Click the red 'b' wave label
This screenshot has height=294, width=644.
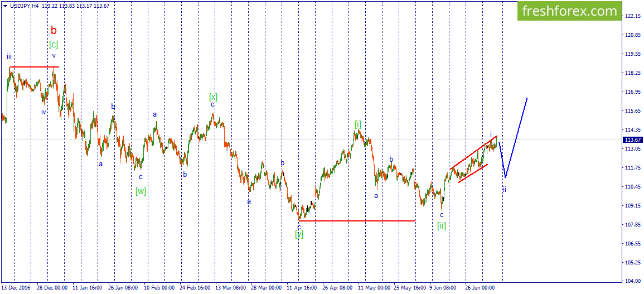coord(54,30)
